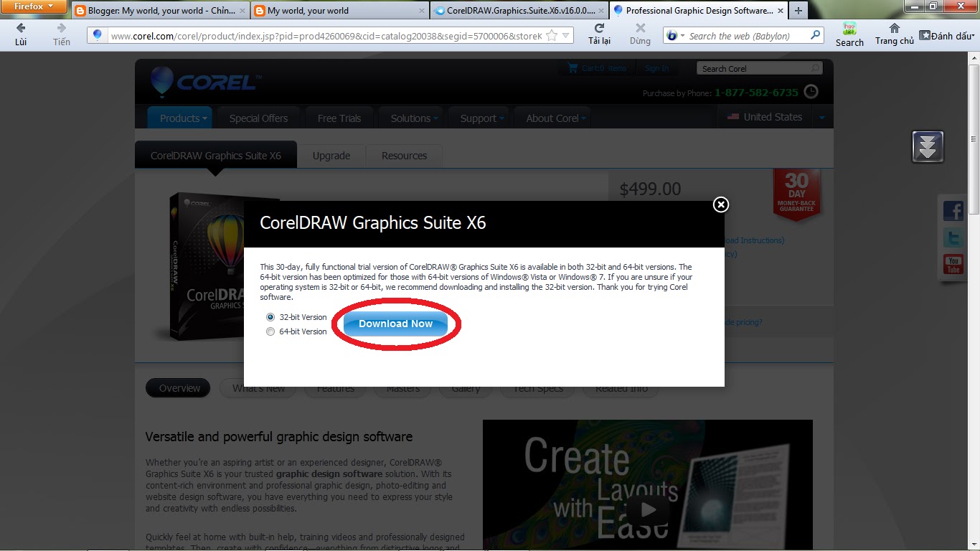Select the CorelDRAW Graphics Suite X6 tab
The height and width of the screenshot is (551, 980).
click(216, 155)
